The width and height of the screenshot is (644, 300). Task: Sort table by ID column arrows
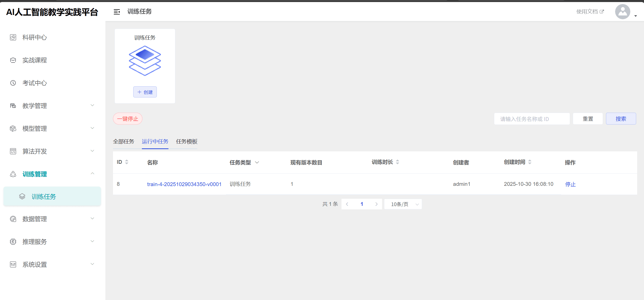tap(127, 162)
